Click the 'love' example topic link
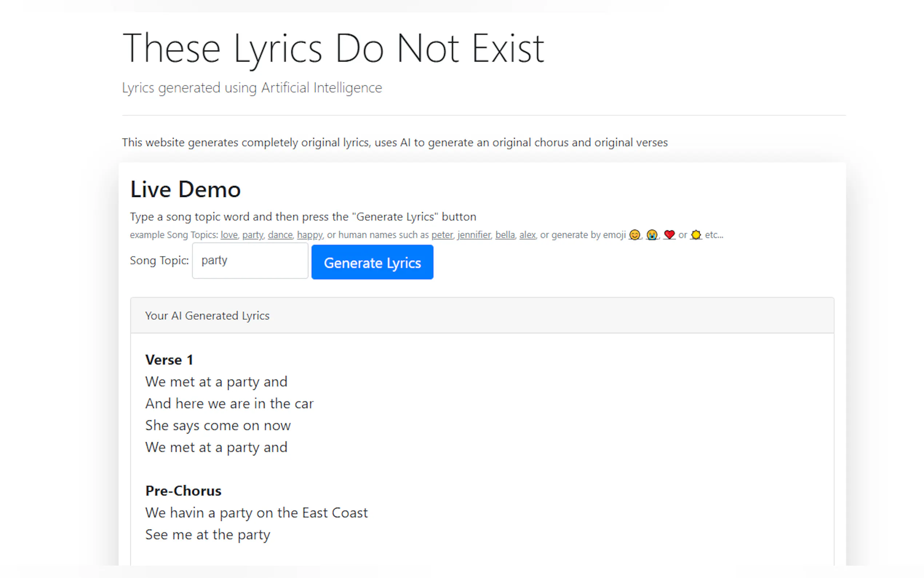Screen dimensions: 924x578 pos(229,235)
